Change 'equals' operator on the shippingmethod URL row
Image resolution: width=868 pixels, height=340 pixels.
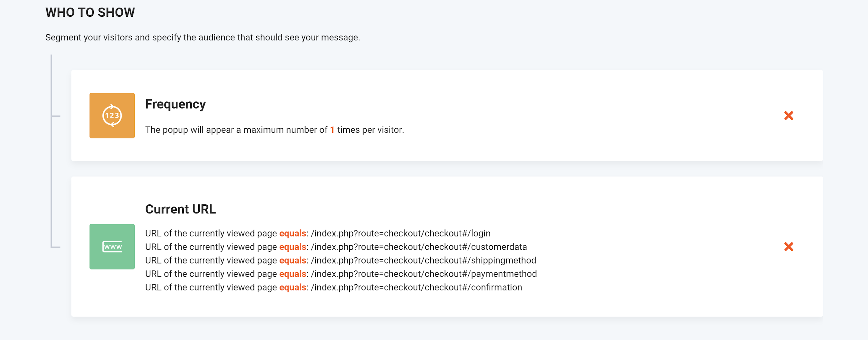click(x=293, y=260)
